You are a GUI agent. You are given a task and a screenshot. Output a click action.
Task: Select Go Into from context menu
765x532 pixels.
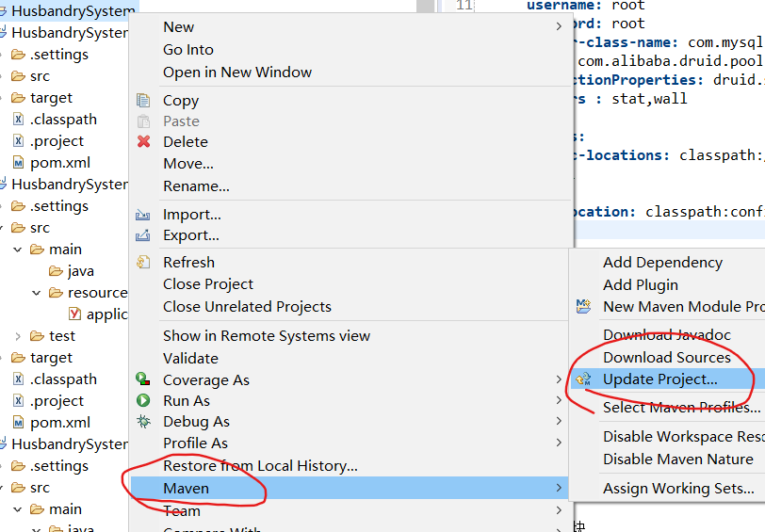point(188,49)
